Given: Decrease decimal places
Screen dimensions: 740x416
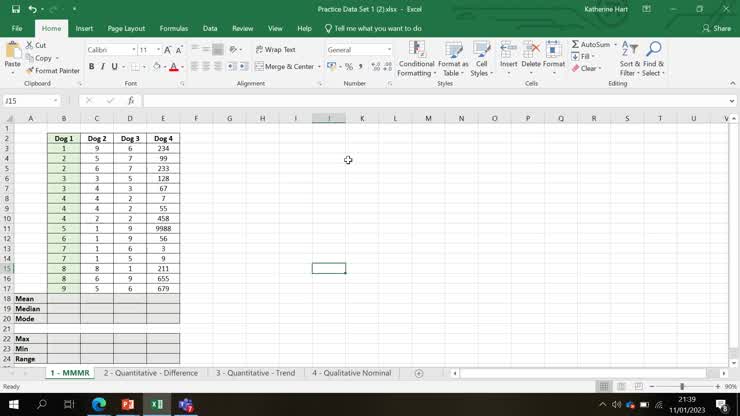Looking at the screenshot, I should pyautogui.click(x=387, y=67).
